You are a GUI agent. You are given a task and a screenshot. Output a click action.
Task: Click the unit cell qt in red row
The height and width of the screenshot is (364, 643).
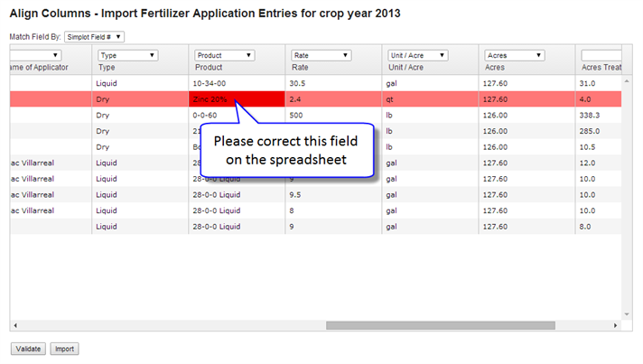430,99
